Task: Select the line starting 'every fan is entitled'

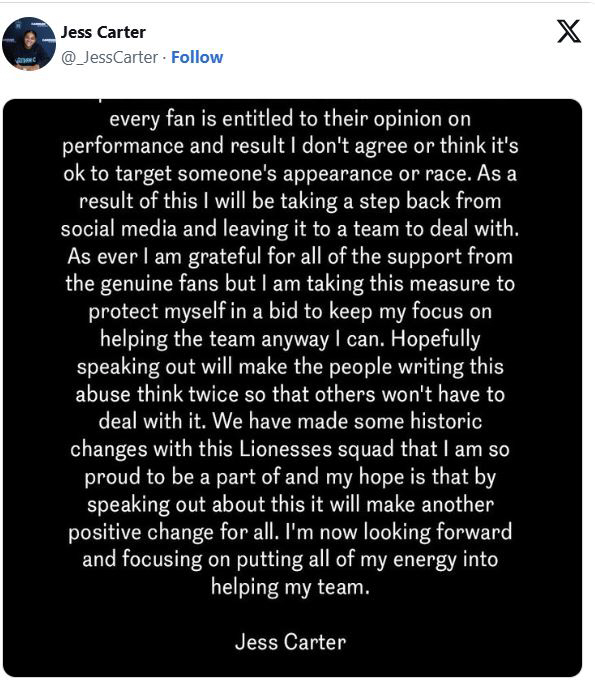Action: (x=290, y=119)
